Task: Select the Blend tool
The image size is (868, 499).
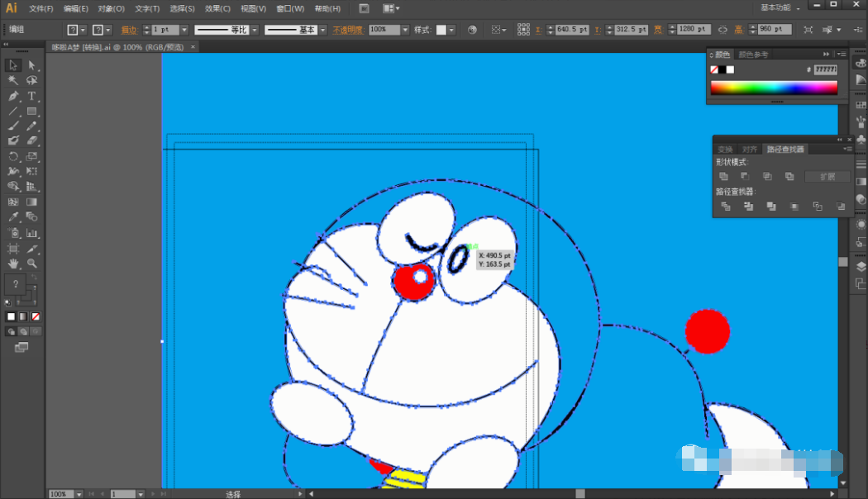Action: point(31,216)
